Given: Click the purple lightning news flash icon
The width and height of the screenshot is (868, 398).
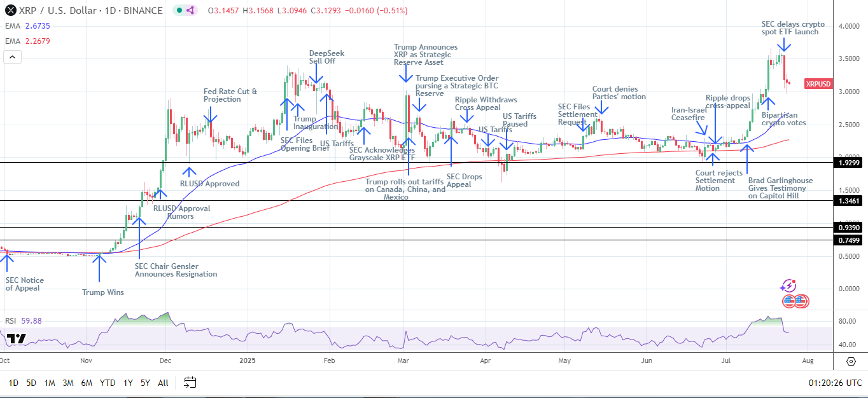Looking at the screenshot, I should tap(790, 286).
